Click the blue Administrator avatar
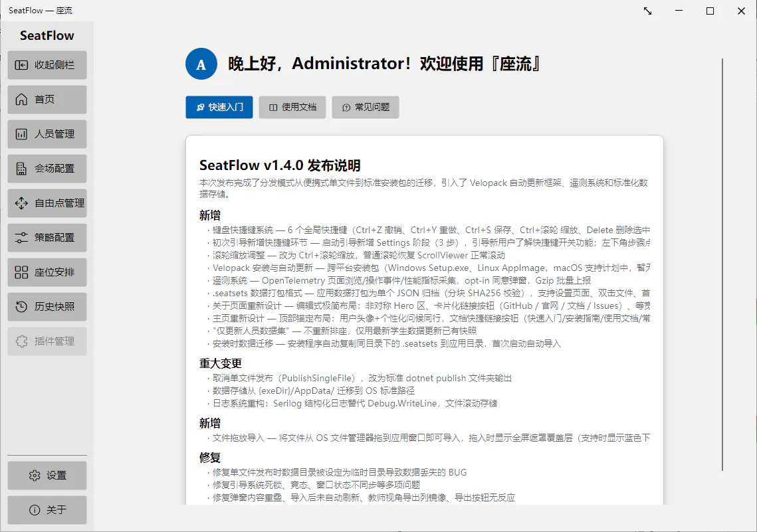This screenshot has height=532, width=757. tap(201, 64)
